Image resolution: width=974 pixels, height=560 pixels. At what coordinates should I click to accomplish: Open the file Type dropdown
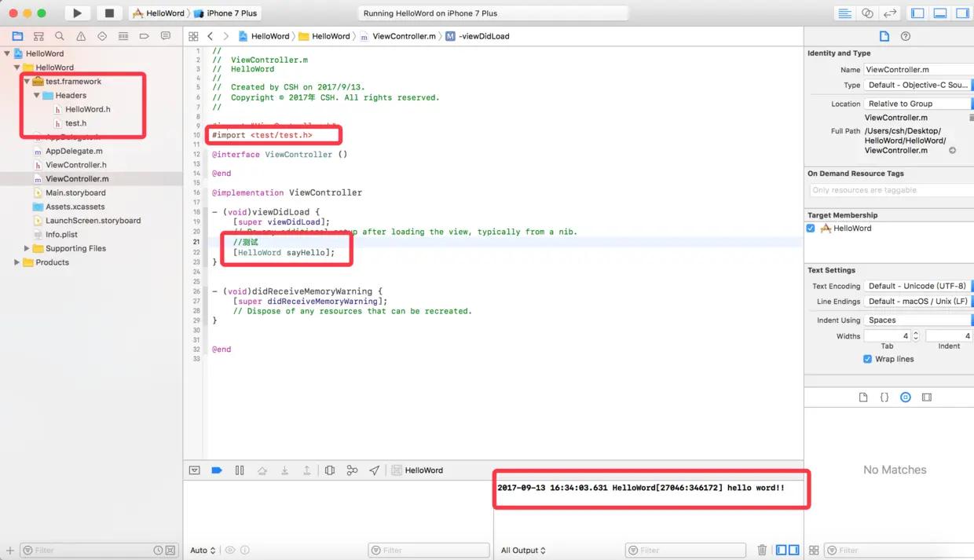coord(918,85)
